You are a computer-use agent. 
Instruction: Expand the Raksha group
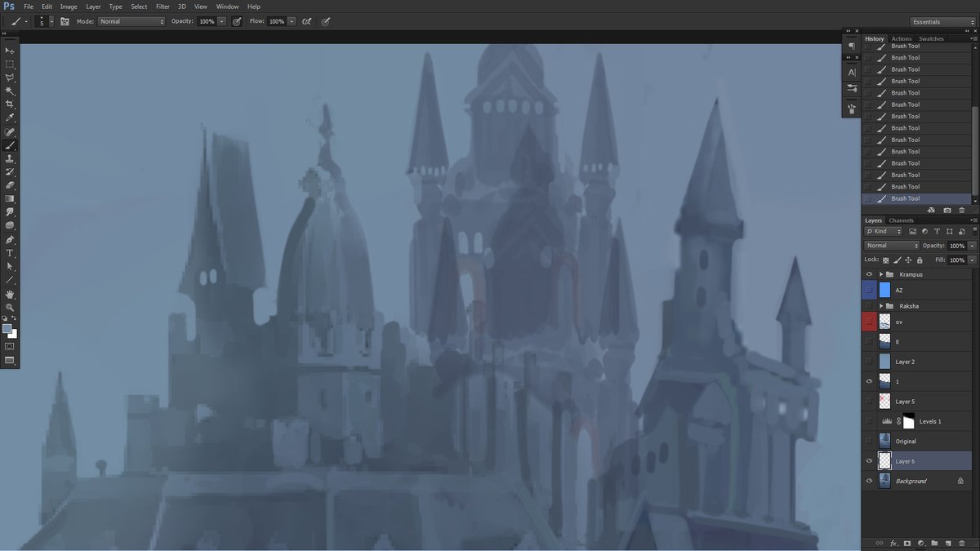point(880,306)
